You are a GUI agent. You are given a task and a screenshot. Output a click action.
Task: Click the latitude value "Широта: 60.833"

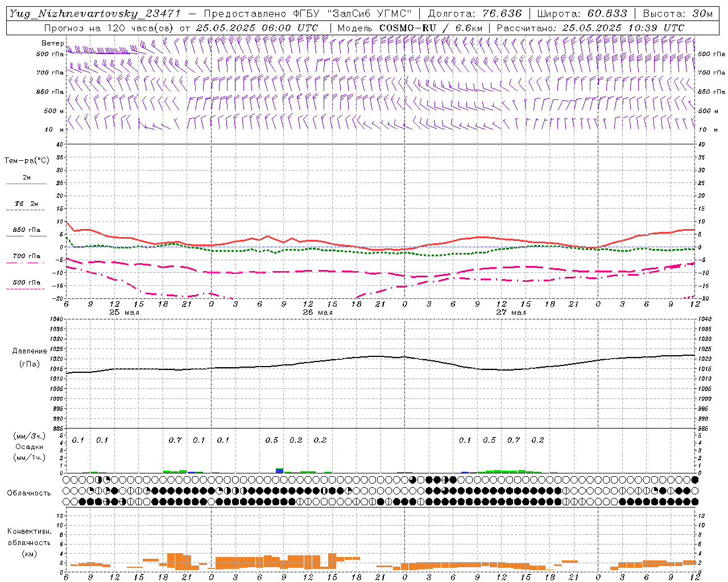582,14
